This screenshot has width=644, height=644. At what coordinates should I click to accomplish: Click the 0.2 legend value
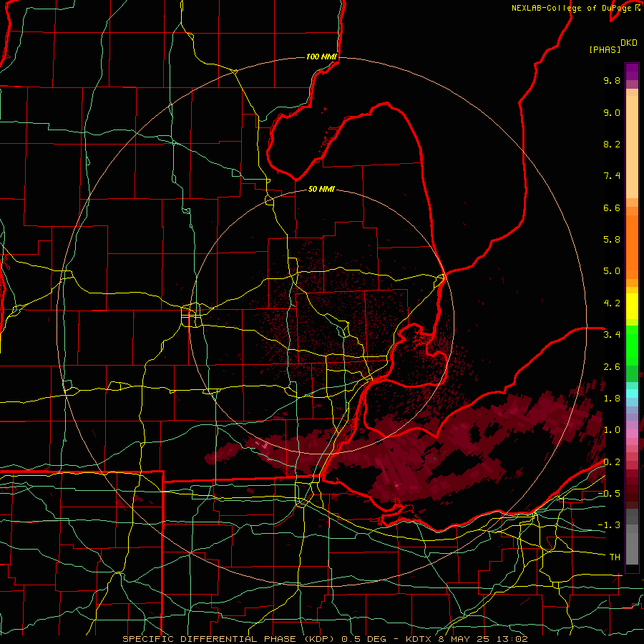click(612, 462)
